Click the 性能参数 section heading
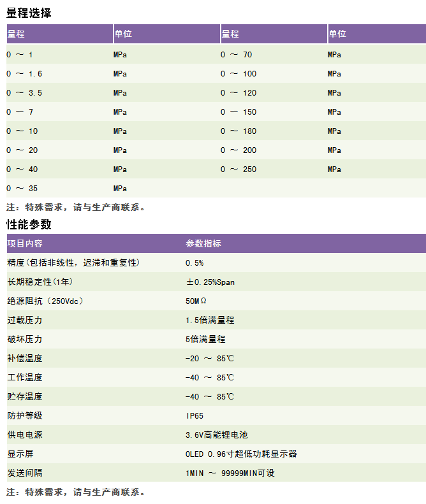 pyautogui.click(x=29, y=224)
